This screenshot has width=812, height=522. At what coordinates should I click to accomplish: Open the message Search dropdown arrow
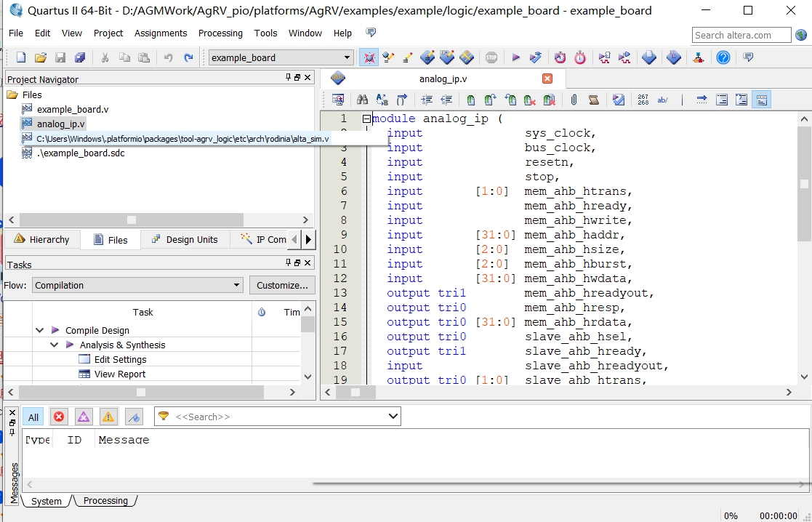point(393,416)
